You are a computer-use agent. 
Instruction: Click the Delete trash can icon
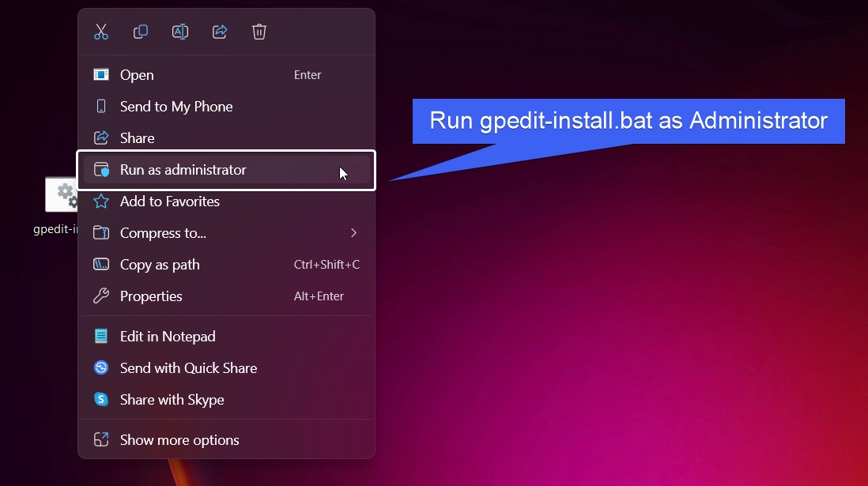point(259,32)
